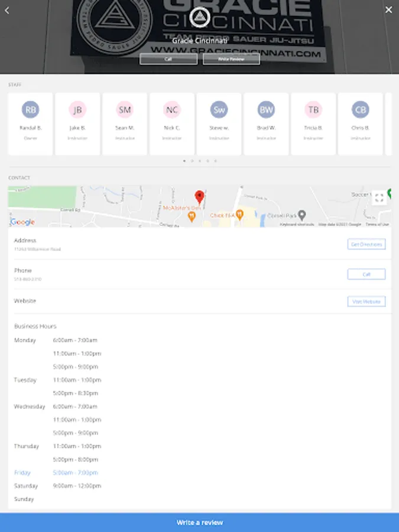Click Cornell Park gray marker

301,215
